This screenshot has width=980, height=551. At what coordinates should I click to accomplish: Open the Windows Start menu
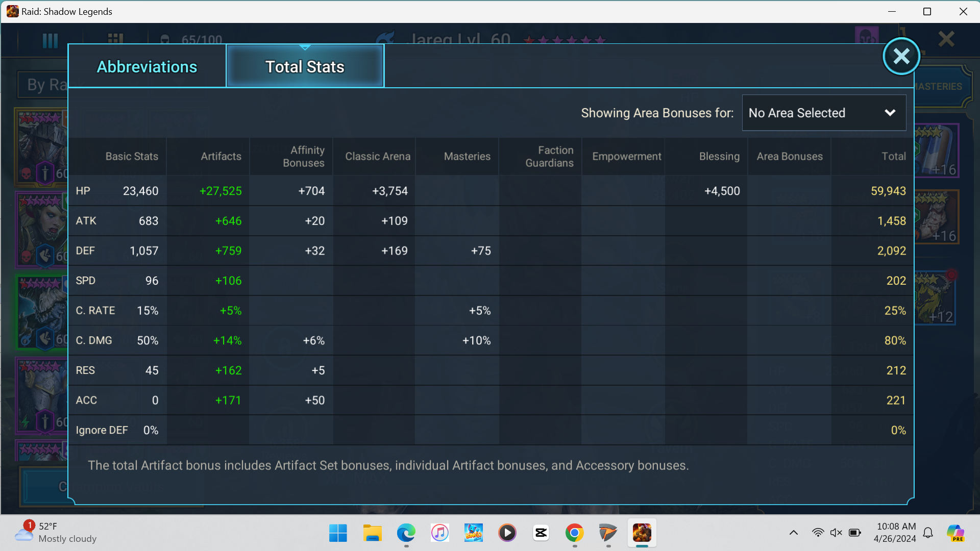tap(338, 533)
